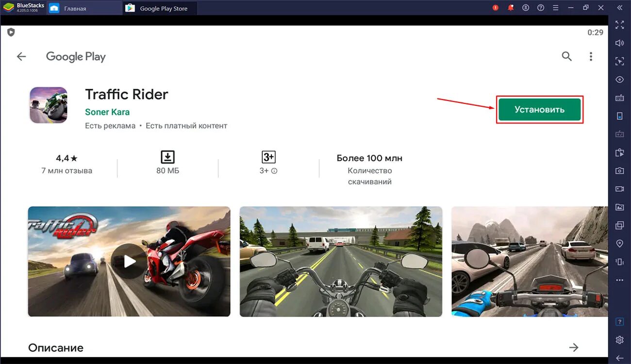The height and width of the screenshot is (364, 631).
Task: Open the blue-glove mountain road screenshot
Action: tap(530, 262)
